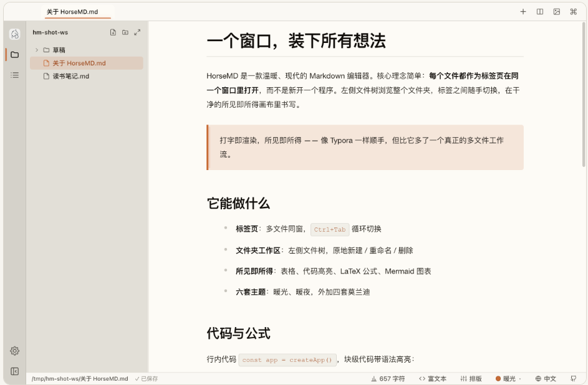
Task: Click the 它能做什么 heading
Action: pos(238,203)
